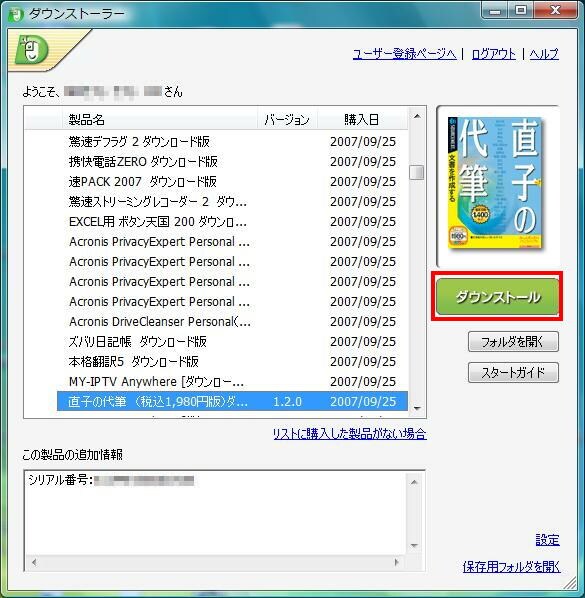Viewport: 585px width, 598px height.
Task: Click the スタートガイド button
Action: [x=513, y=372]
